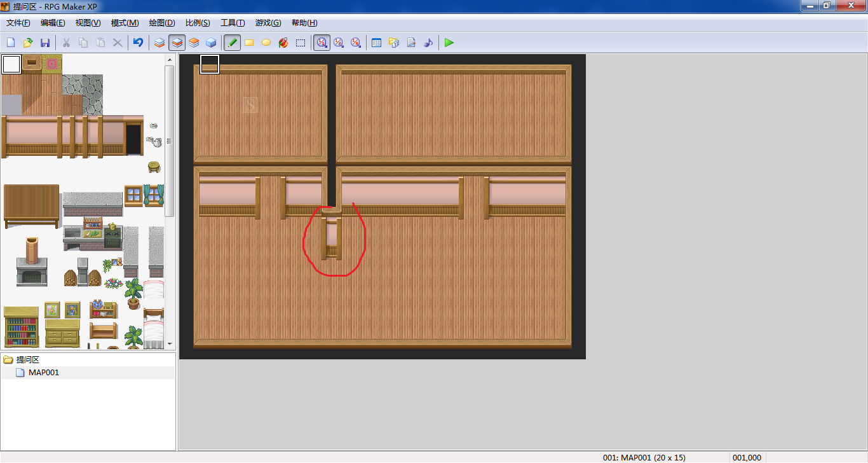This screenshot has height=463, width=868.
Task: Set zoom scale to 1:1
Action: (322, 43)
